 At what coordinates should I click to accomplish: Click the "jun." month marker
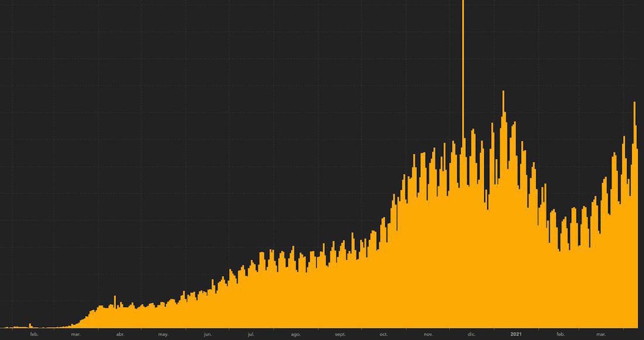point(208,334)
